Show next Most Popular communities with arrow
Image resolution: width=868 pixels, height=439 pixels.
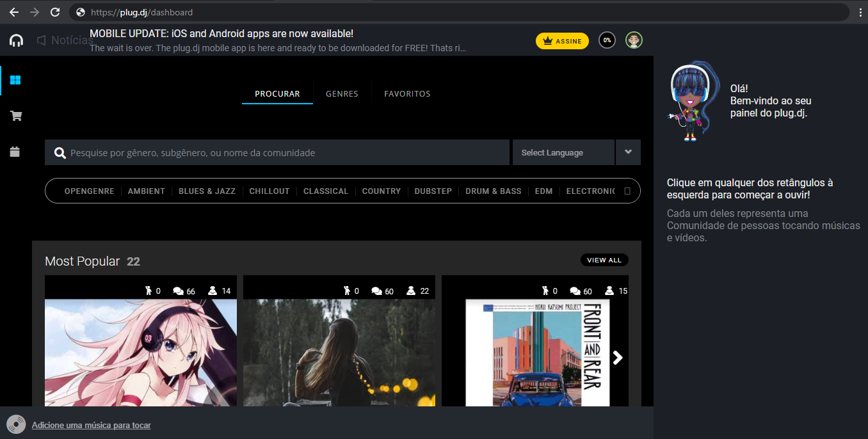(617, 358)
